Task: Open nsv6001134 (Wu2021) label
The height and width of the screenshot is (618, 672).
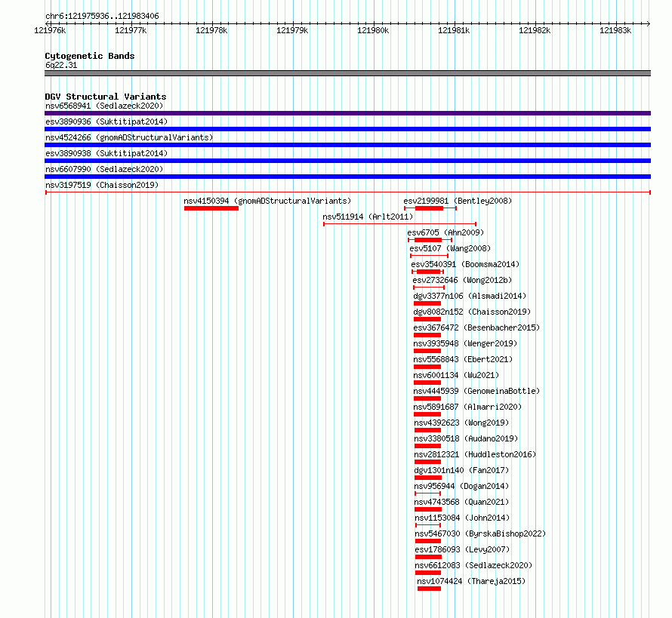Action: click(456, 375)
